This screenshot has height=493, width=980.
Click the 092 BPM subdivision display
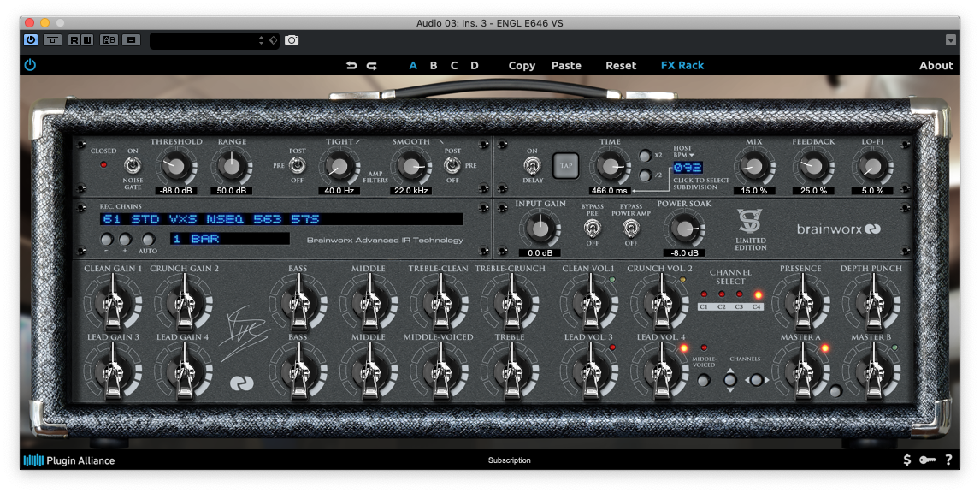pyautogui.click(x=688, y=168)
